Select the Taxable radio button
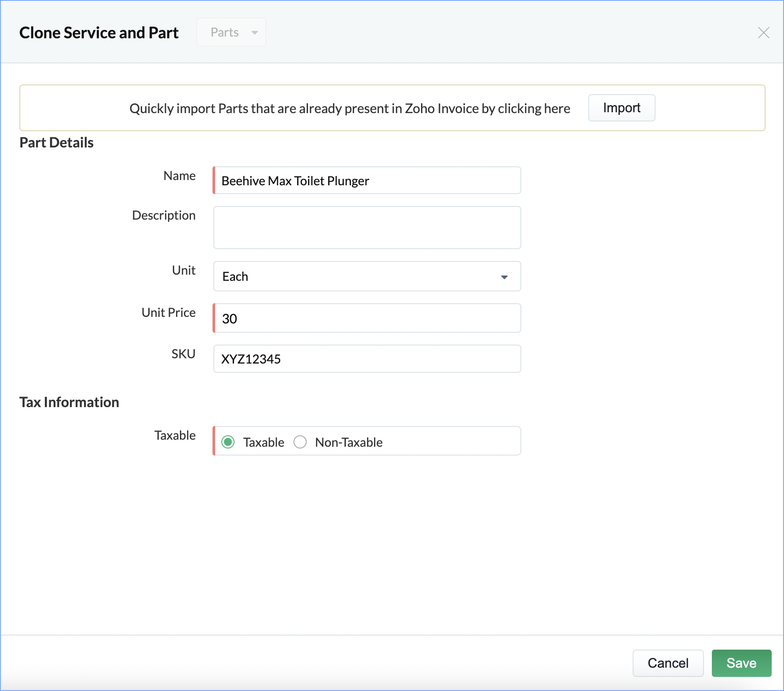 (228, 442)
